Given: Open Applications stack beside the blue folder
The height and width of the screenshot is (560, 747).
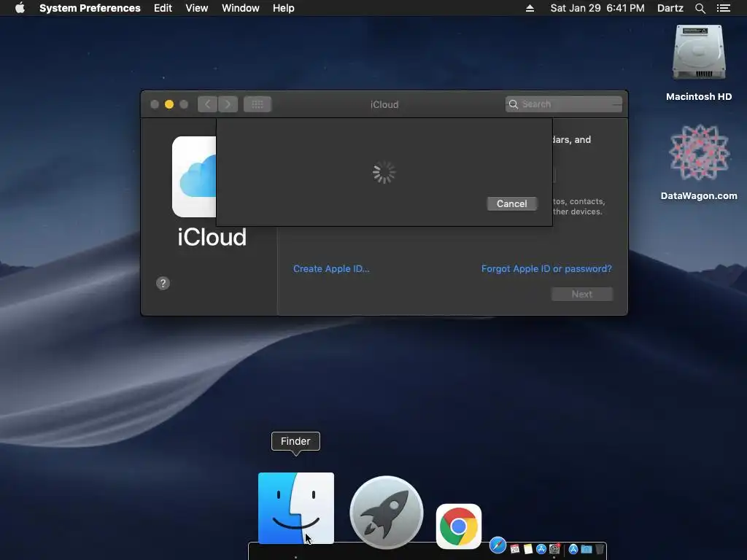Looking at the screenshot, I should pos(573,549).
